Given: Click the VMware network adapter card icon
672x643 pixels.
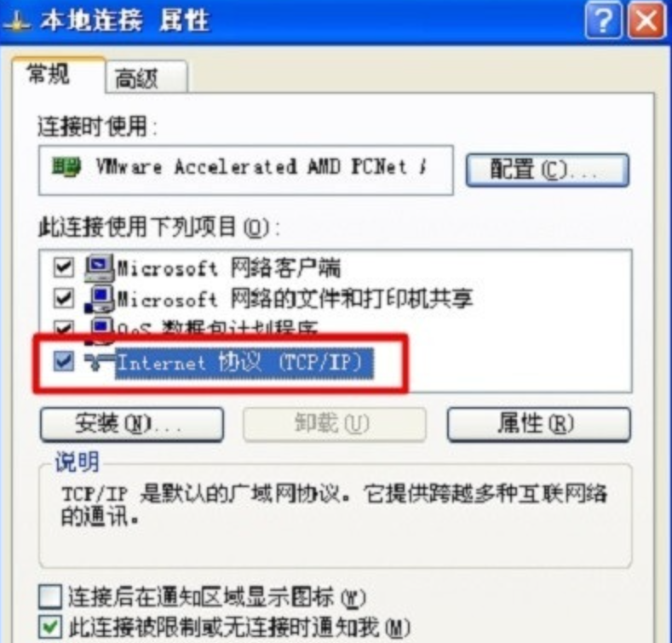Looking at the screenshot, I should [x=66, y=166].
